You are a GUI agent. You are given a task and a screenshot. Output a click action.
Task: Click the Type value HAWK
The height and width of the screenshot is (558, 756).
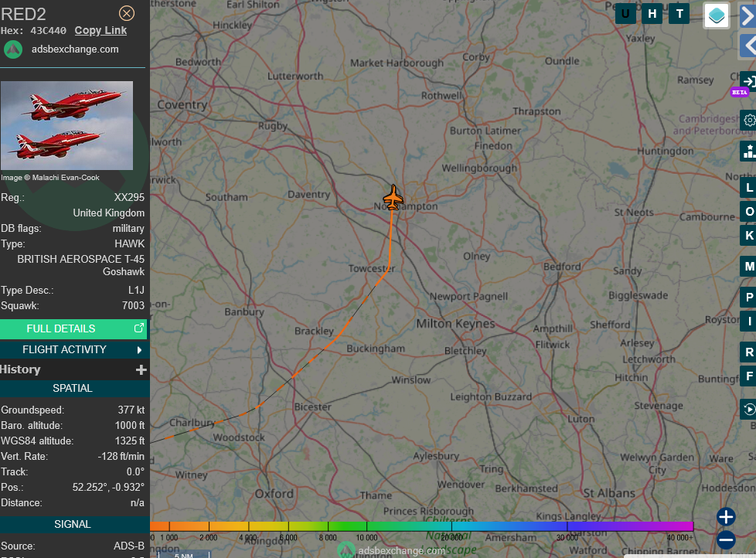click(x=130, y=243)
